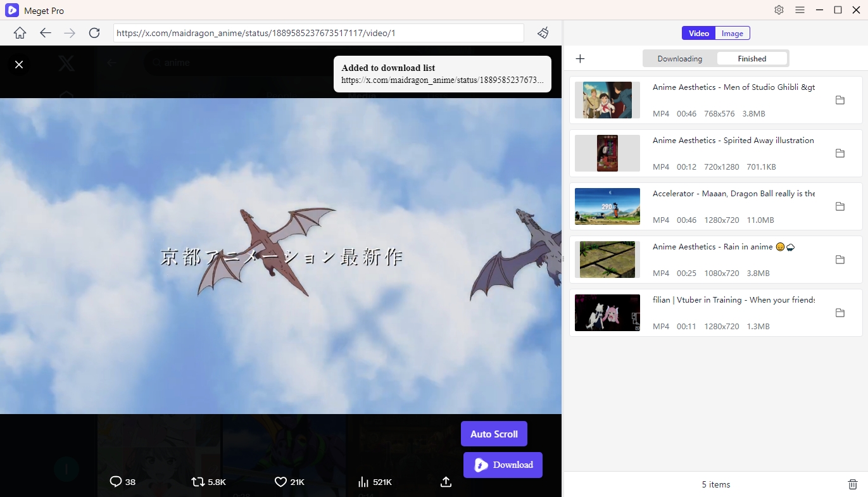Navigate forward in the browser
Screen dimensions: 868x497
70,33
